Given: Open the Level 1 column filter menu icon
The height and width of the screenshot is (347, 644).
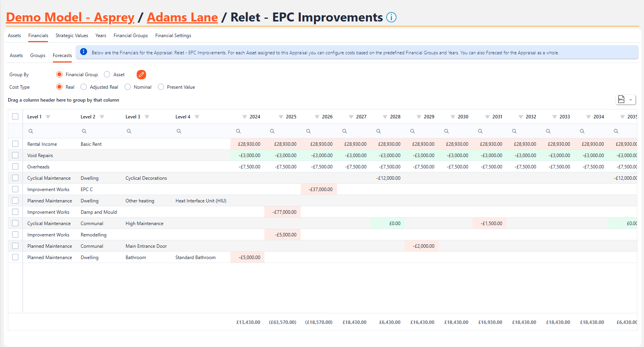Looking at the screenshot, I should click(x=48, y=117).
